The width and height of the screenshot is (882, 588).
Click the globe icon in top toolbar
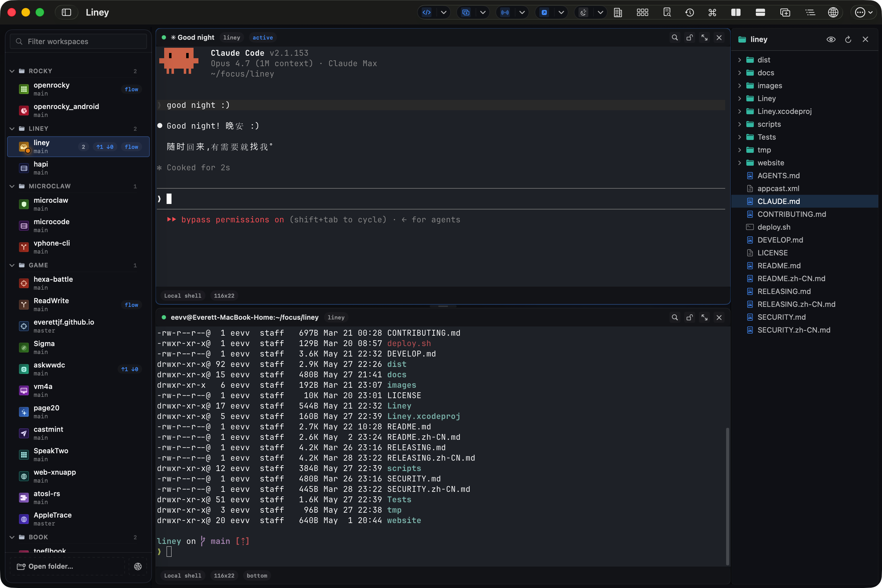tap(833, 12)
